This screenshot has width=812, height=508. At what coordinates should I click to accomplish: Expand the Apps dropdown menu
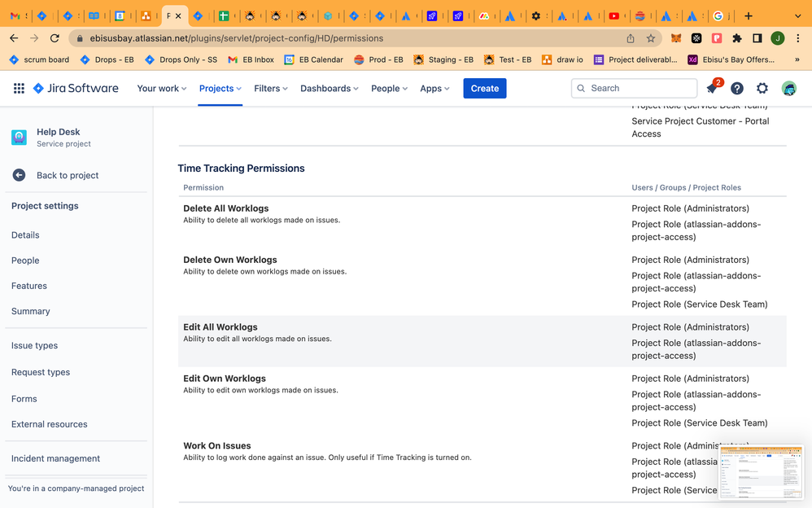pos(434,89)
